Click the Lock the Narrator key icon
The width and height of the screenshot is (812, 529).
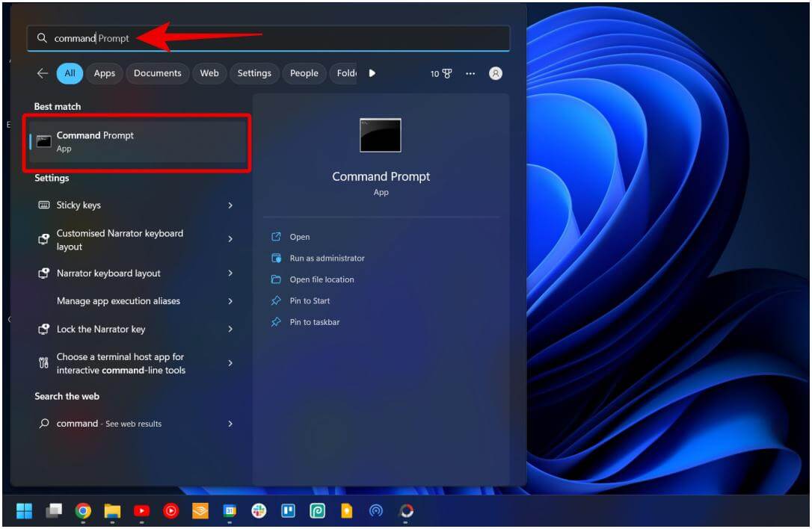coord(44,330)
